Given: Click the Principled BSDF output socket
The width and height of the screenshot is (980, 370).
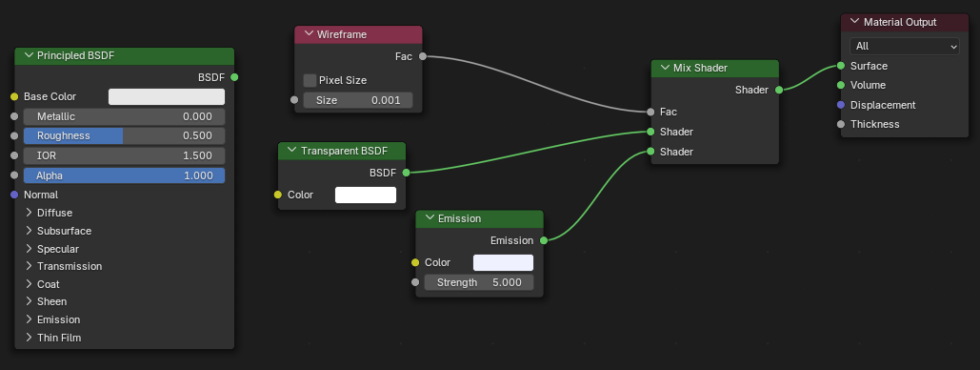Looking at the screenshot, I should pos(234,77).
